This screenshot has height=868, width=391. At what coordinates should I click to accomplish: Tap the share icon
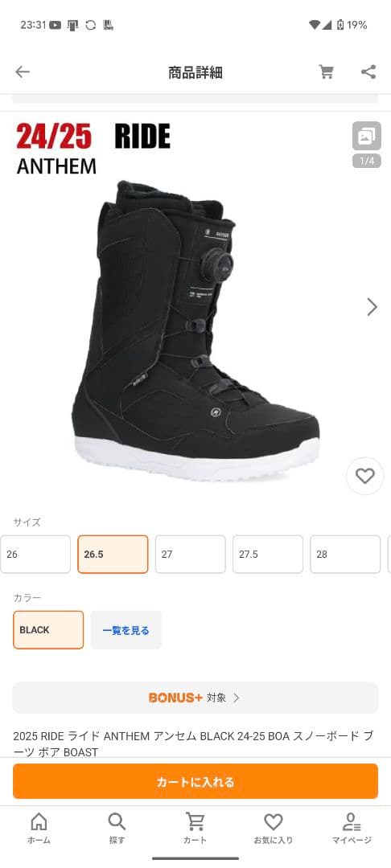click(x=368, y=72)
